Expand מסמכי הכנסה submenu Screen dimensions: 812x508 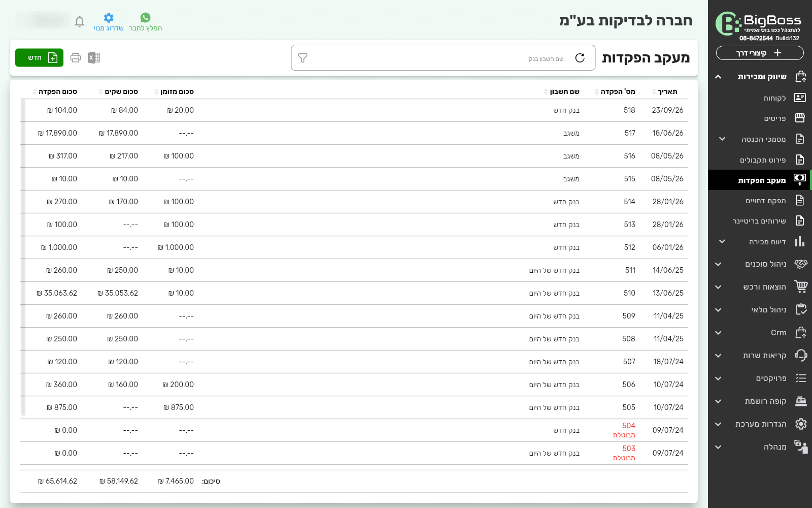[722, 139]
